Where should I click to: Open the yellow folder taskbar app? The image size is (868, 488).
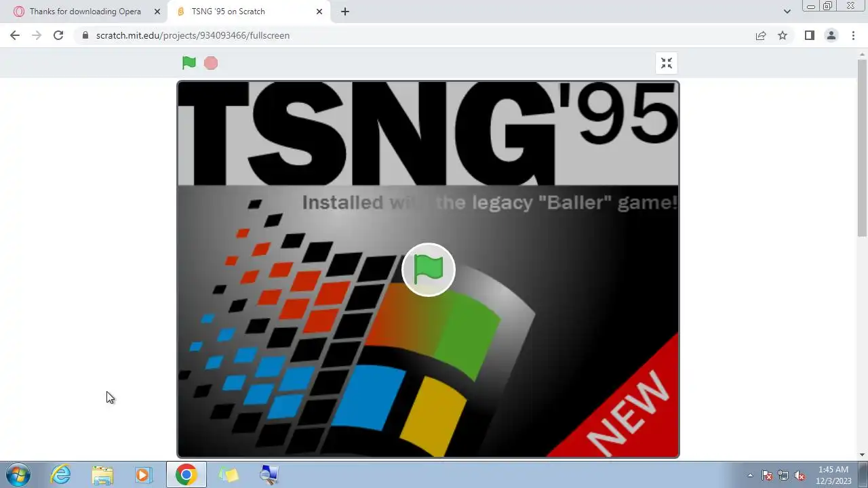pos(229,475)
